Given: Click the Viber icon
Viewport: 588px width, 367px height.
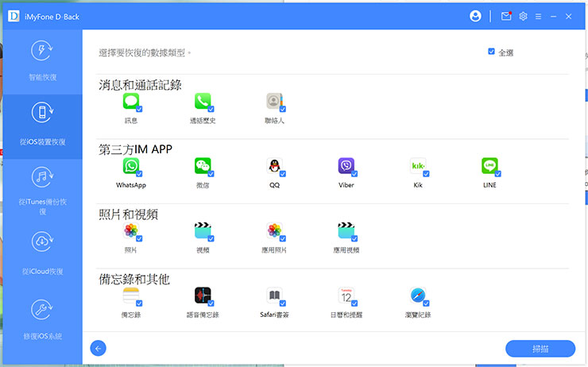Looking at the screenshot, I should click(x=346, y=166).
